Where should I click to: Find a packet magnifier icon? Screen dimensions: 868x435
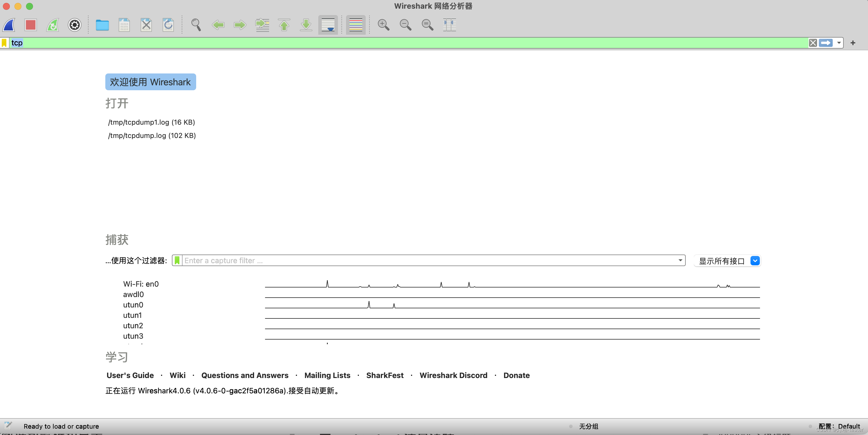pos(196,25)
